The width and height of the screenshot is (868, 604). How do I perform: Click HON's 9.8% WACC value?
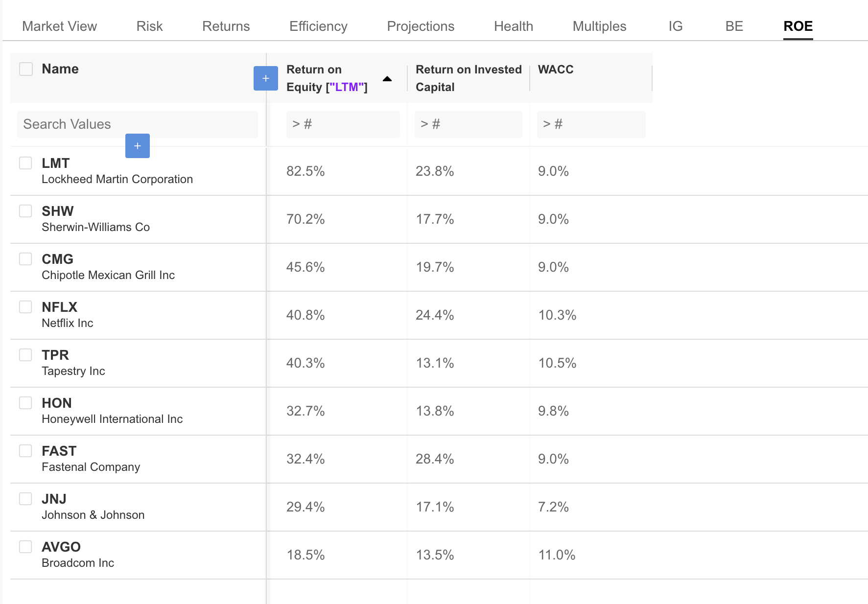coord(553,411)
